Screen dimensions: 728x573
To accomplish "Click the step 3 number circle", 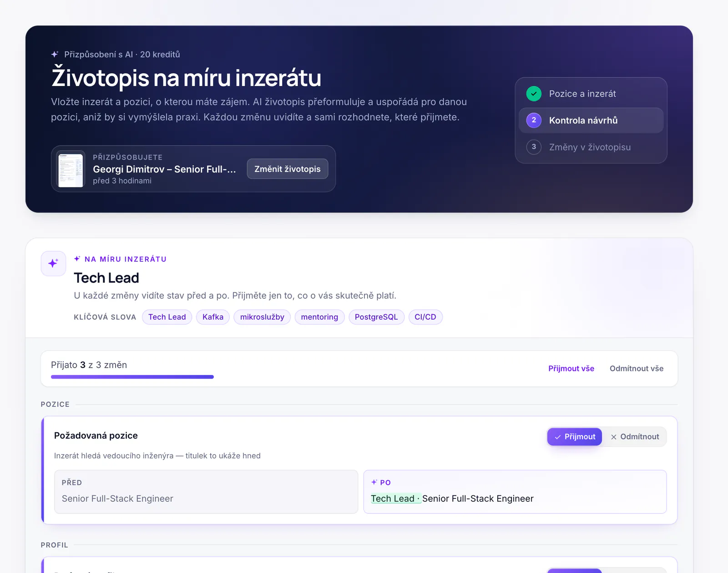I will [x=534, y=147].
